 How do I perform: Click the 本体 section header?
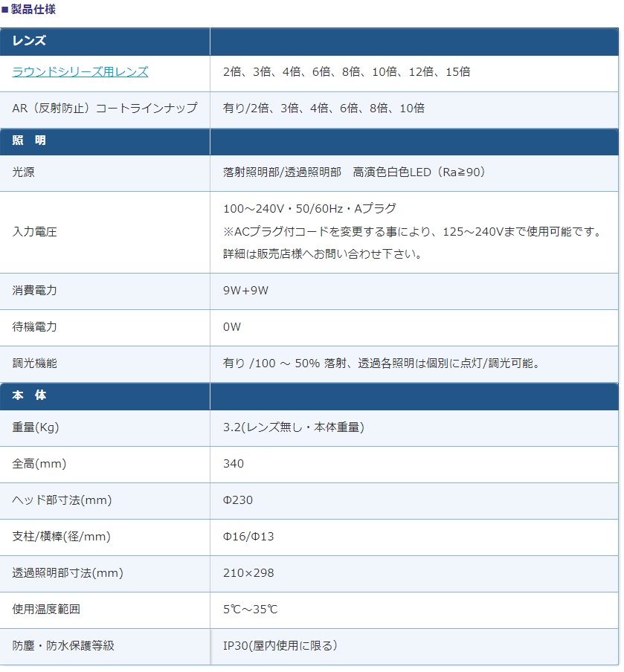click(29, 395)
